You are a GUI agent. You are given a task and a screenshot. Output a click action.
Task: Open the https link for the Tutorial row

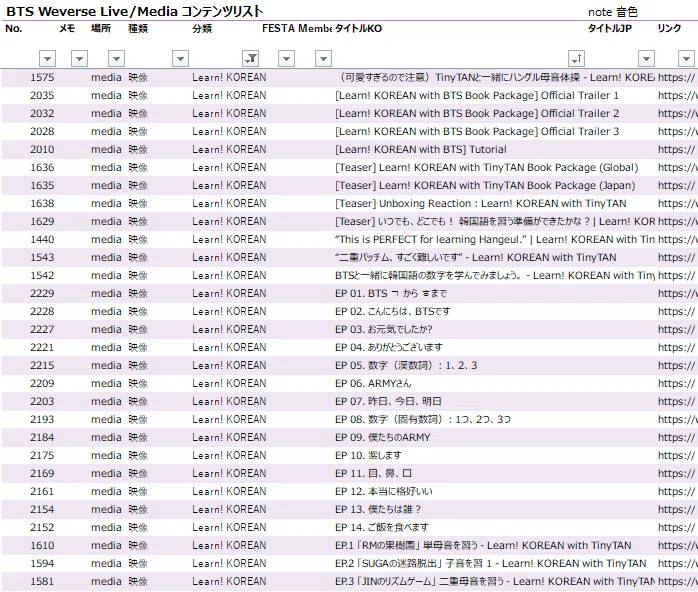[676, 150]
